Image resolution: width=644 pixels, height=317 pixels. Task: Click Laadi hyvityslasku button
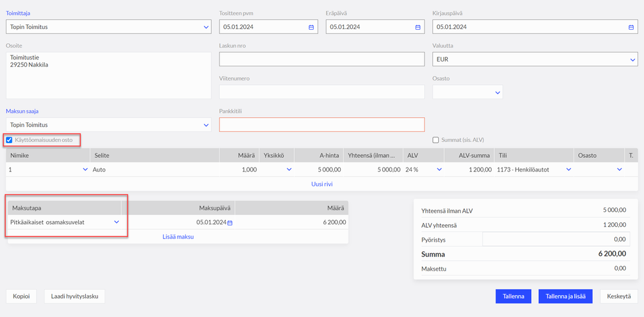(x=74, y=296)
